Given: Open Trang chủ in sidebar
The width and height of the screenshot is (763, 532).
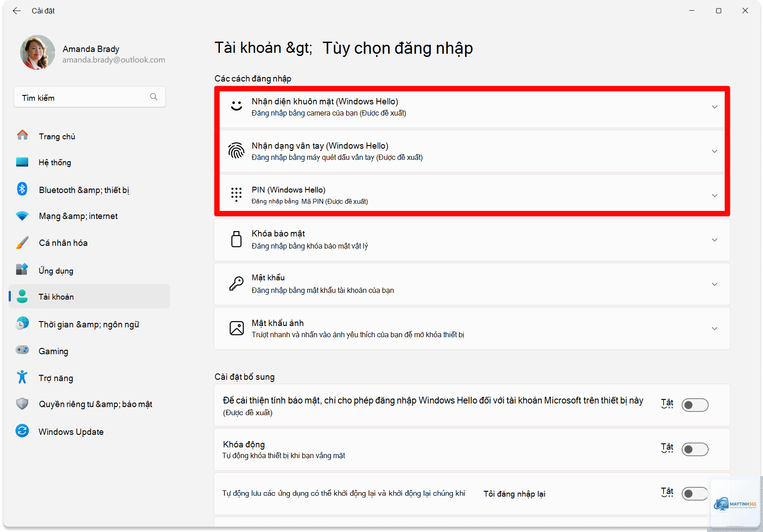Looking at the screenshot, I should pos(90,136).
